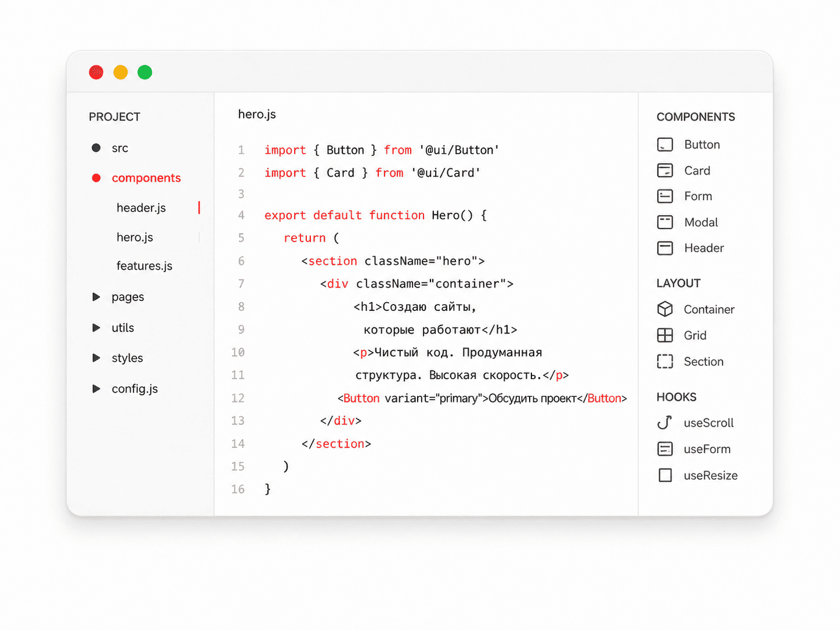840x630 pixels.
Task: Open features.js in the project tree
Action: coord(144,266)
